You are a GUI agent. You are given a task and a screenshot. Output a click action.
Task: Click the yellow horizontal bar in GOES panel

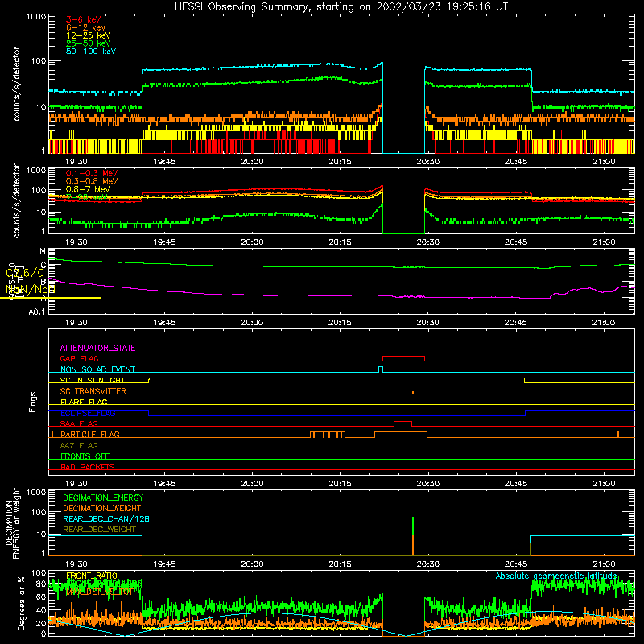coord(50,298)
